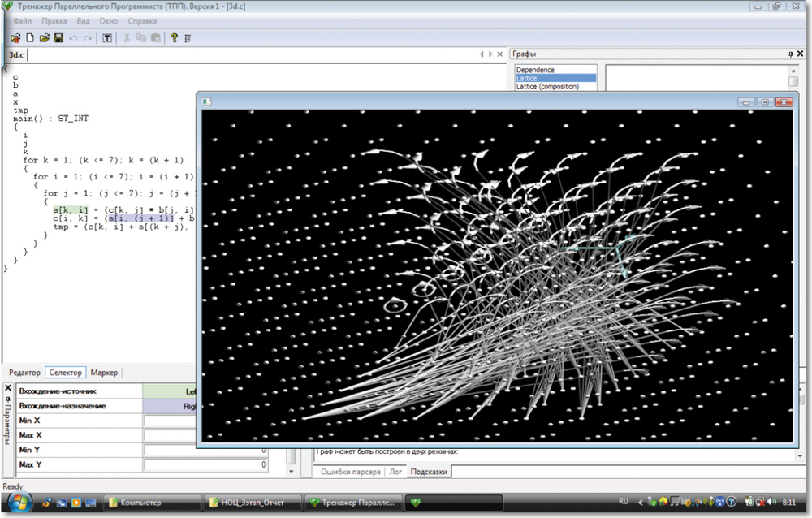This screenshot has width=812, height=518.
Task: Open the Справка menu
Action: 142,21
